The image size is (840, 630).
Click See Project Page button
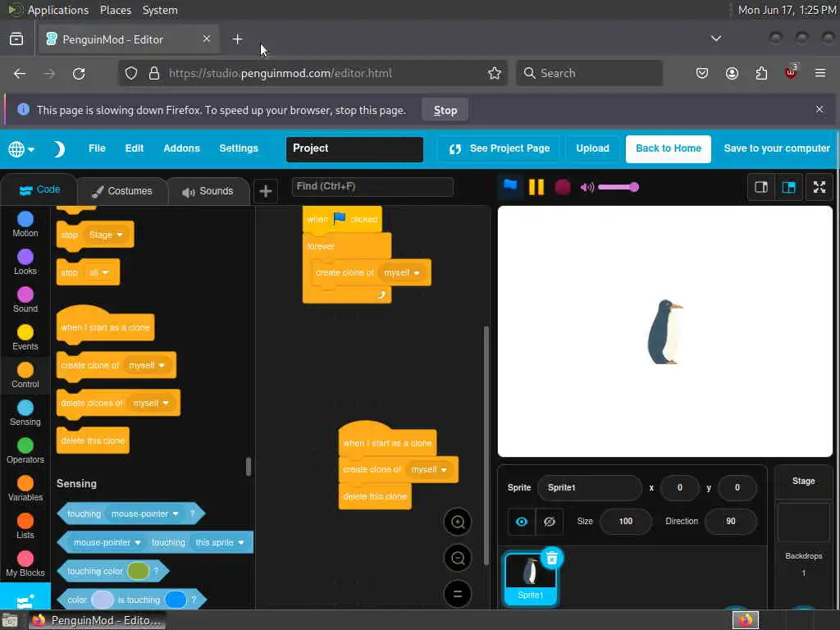point(500,148)
